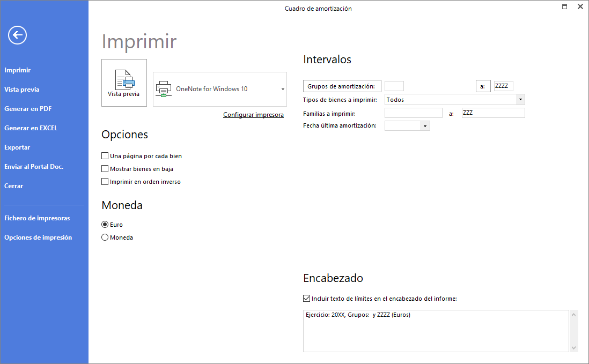Expand the printer selection dropdown arrow
This screenshot has height=364, width=589.
click(x=283, y=90)
